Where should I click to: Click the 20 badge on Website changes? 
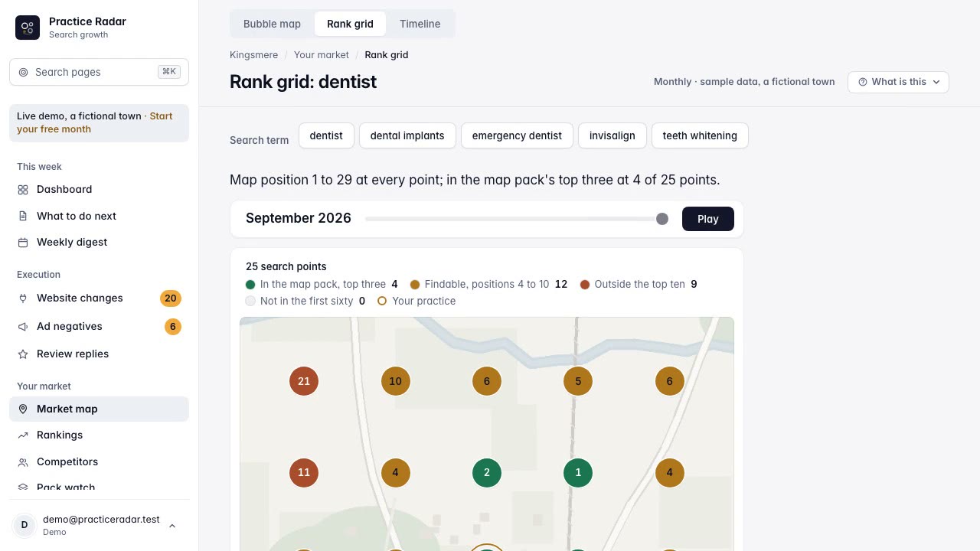(170, 298)
